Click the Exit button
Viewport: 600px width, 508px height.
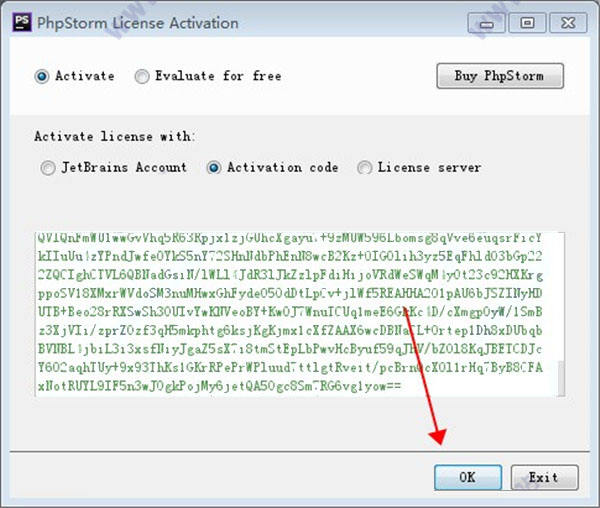coord(544,477)
